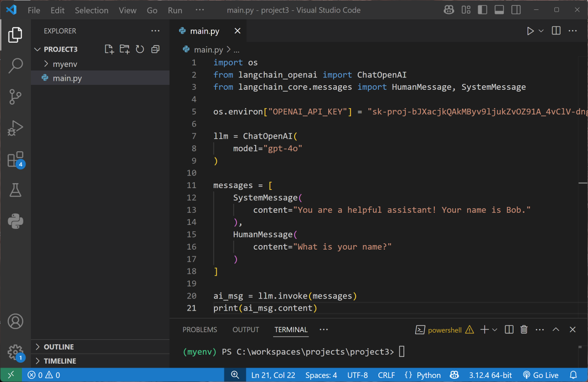This screenshot has width=588, height=382.
Task: Open the File menu
Action: pos(34,10)
